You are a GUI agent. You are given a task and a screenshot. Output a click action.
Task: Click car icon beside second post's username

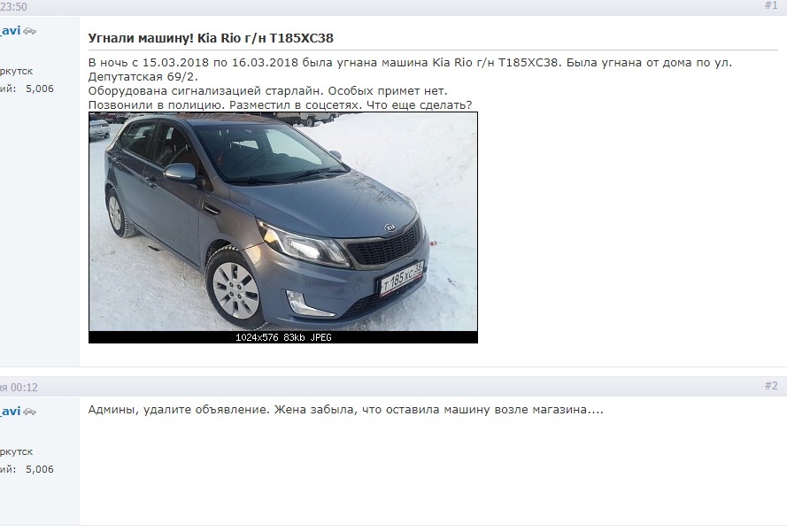coord(29,412)
